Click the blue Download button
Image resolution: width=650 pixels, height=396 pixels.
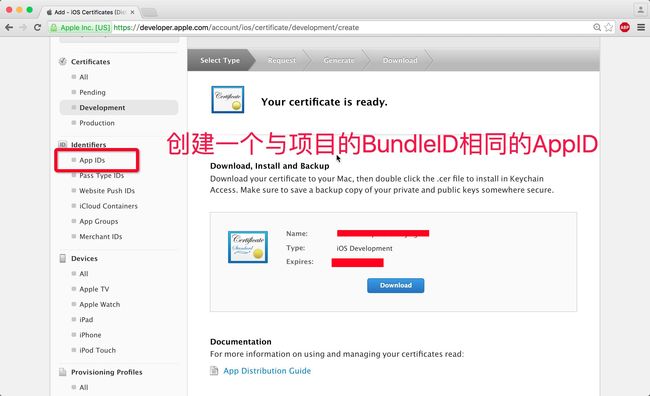395,285
